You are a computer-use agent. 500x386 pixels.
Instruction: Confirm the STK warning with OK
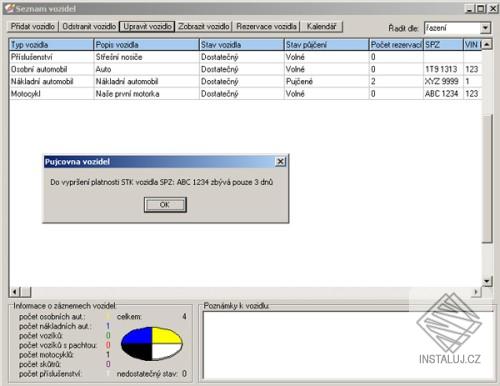coord(165,204)
